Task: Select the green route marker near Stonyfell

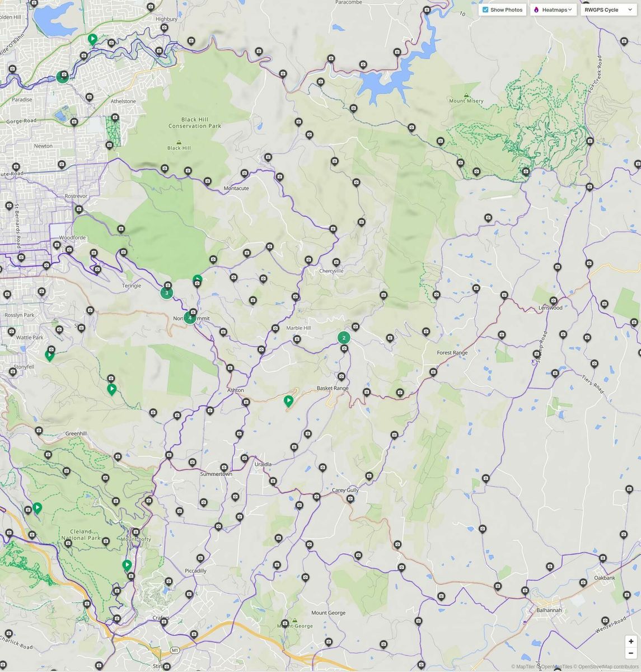Action: [49, 354]
